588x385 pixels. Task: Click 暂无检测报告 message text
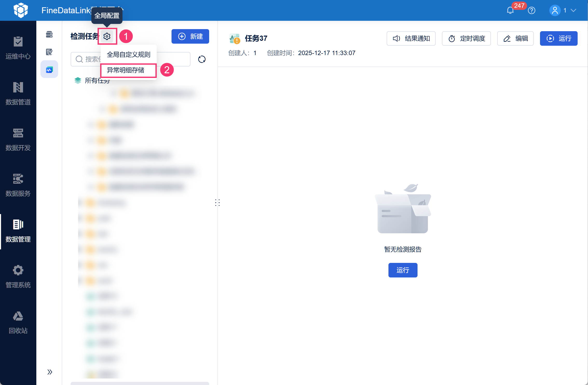click(403, 249)
